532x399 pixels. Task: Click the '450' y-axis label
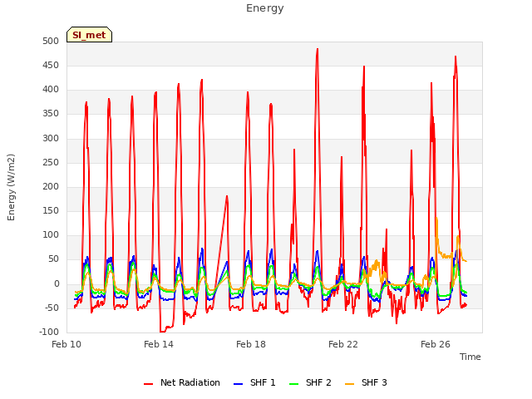pos(51,65)
